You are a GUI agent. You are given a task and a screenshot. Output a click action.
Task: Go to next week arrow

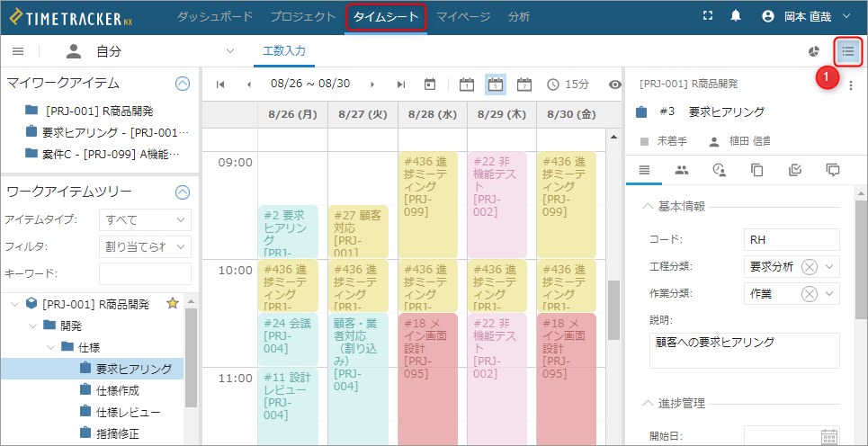(372, 85)
